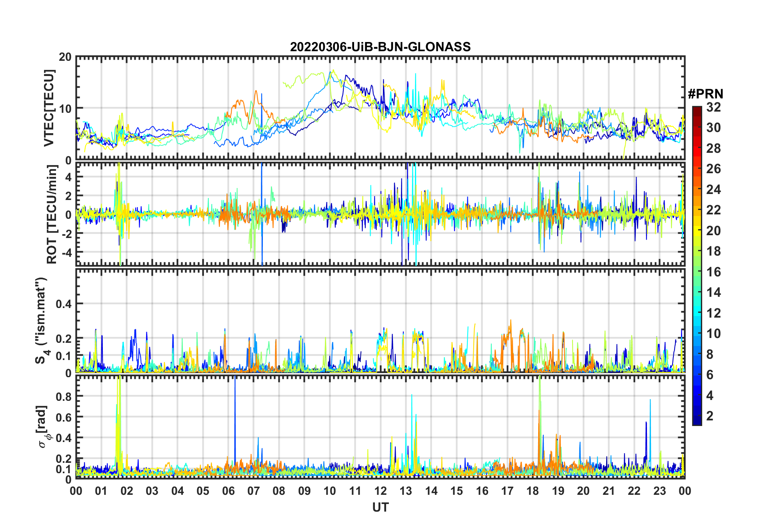
Task: Click the 24 label on the PRN colorbar
Action: (714, 190)
